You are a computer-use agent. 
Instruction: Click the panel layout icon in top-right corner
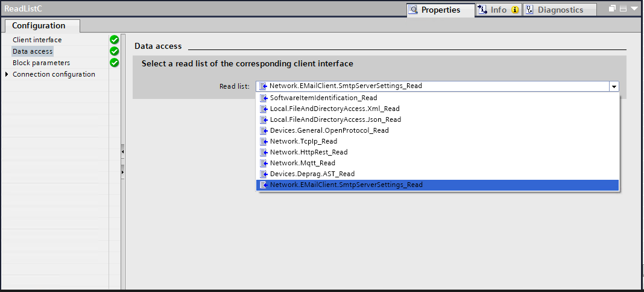point(623,9)
